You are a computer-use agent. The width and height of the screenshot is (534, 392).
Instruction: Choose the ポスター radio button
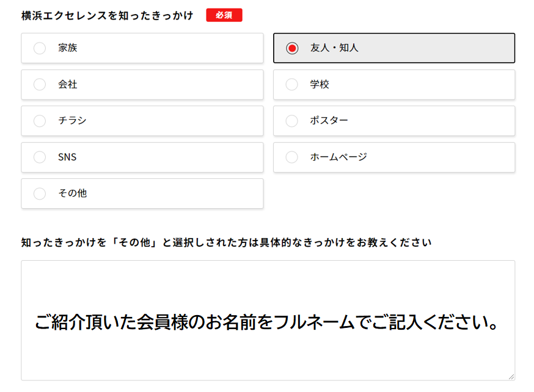(x=292, y=121)
